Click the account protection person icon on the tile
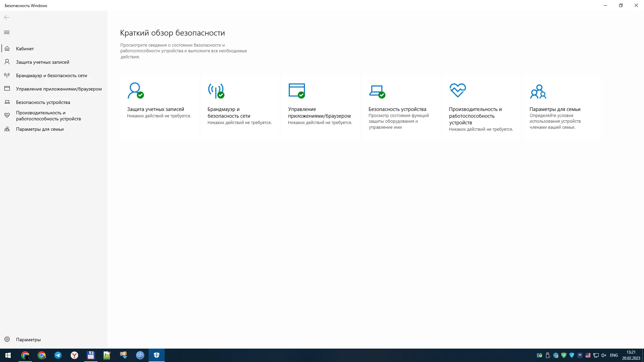 click(135, 90)
